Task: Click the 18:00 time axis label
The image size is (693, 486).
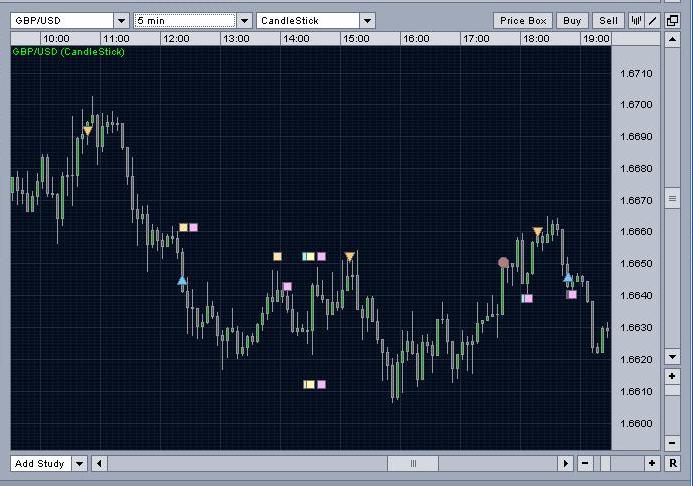Action: [536, 39]
